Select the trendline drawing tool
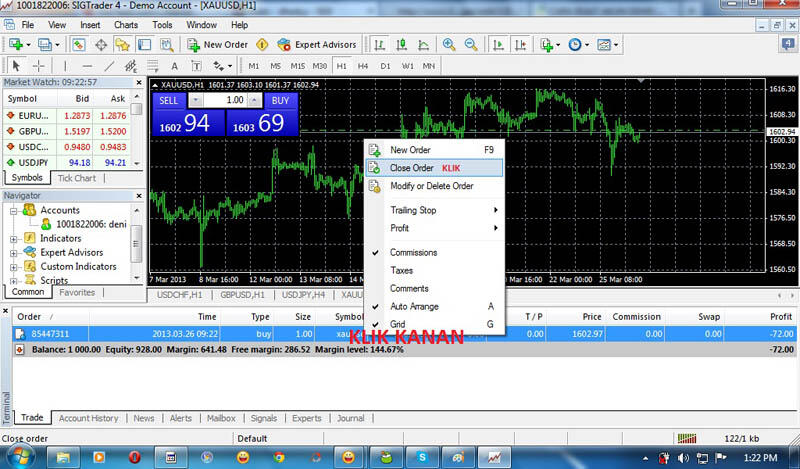800x469 pixels. click(109, 66)
